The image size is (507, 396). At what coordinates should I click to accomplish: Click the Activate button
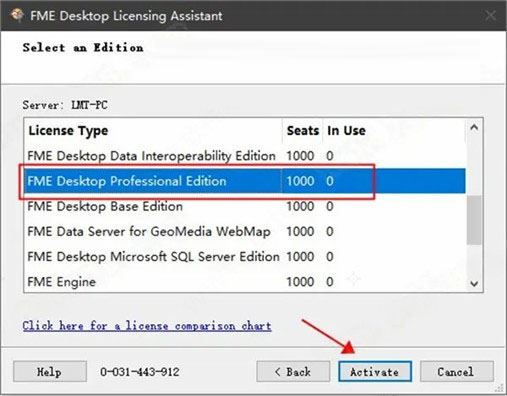click(x=375, y=371)
